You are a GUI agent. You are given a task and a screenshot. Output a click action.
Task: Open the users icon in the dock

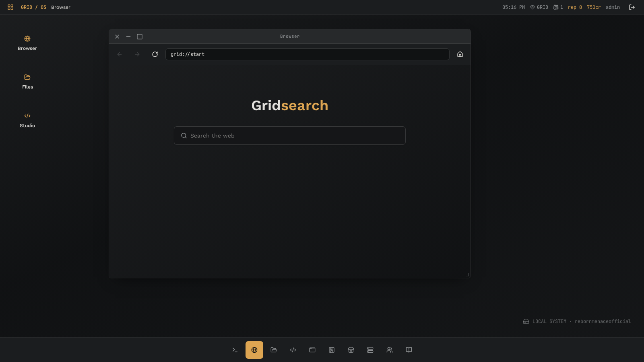390,350
